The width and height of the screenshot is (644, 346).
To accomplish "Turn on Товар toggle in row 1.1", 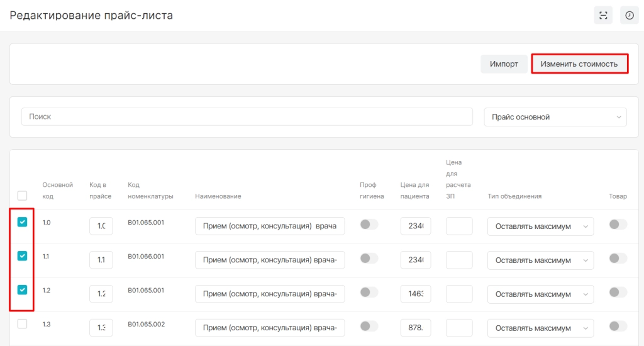I will click(618, 259).
